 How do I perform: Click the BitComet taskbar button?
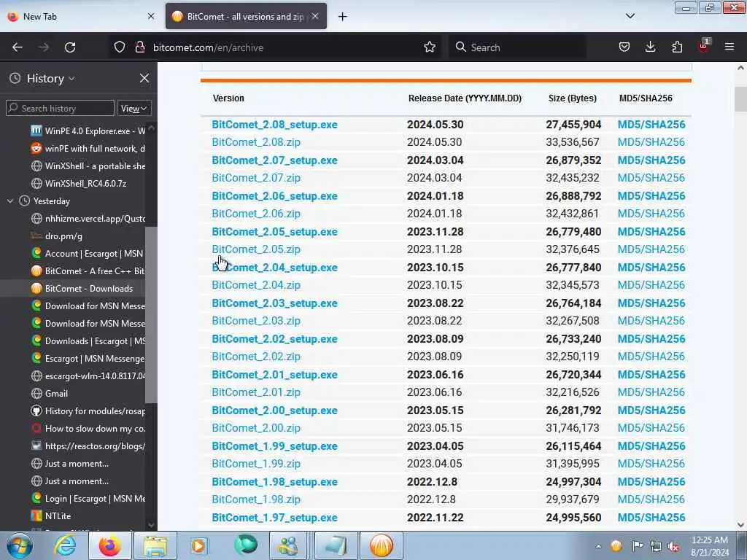[x=382, y=545]
